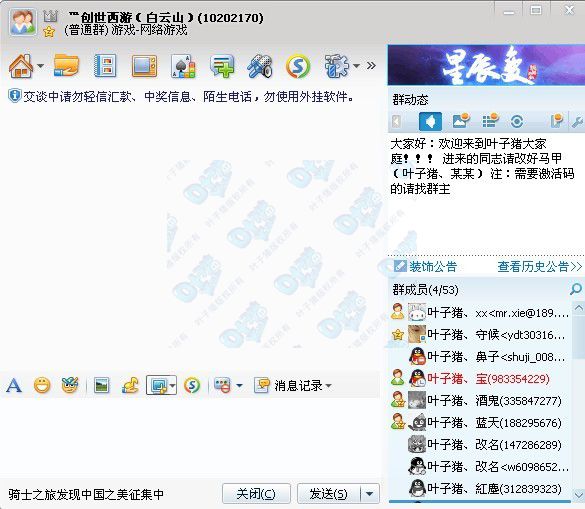Click the message input text area
The image size is (585, 509).
(x=190, y=438)
